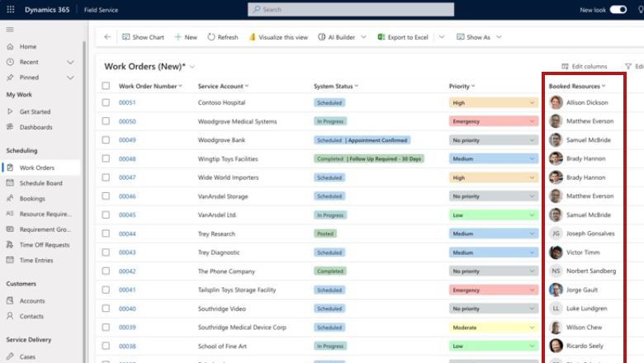Select checkbox for work order 00046

106,196
